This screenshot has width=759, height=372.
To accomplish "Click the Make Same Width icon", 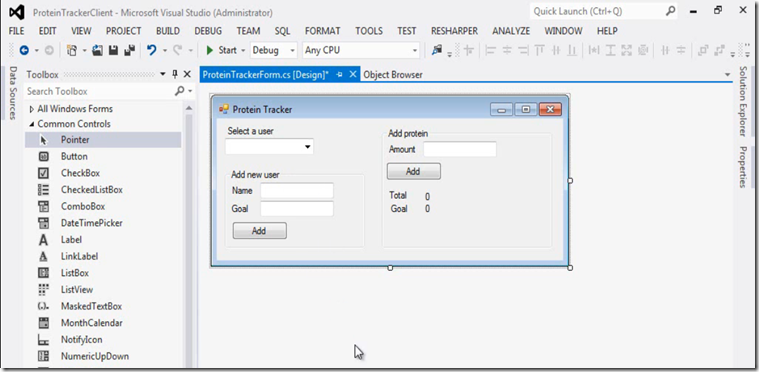I will [x=594, y=50].
